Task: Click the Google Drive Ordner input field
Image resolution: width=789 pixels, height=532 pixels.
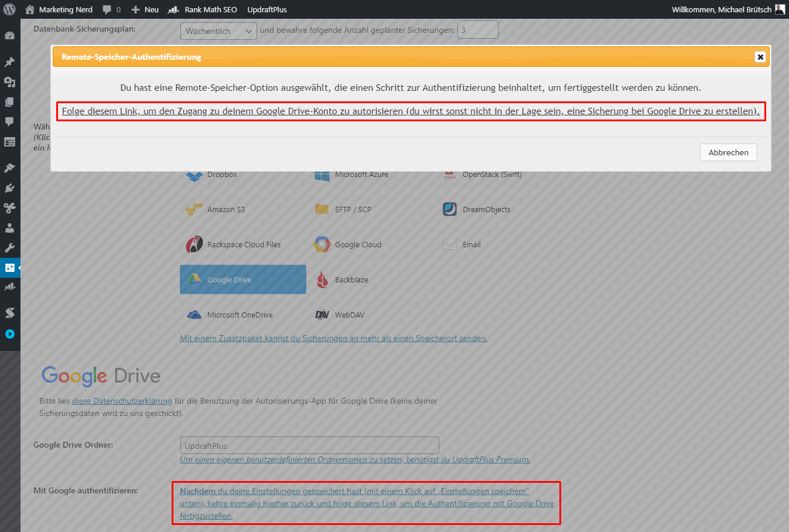Action: click(310, 445)
